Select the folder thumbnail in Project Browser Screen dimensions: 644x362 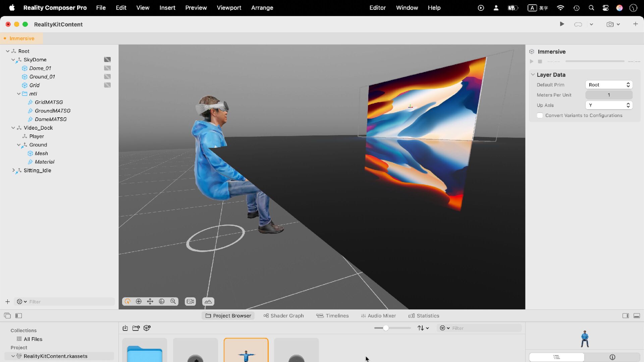coord(145,350)
